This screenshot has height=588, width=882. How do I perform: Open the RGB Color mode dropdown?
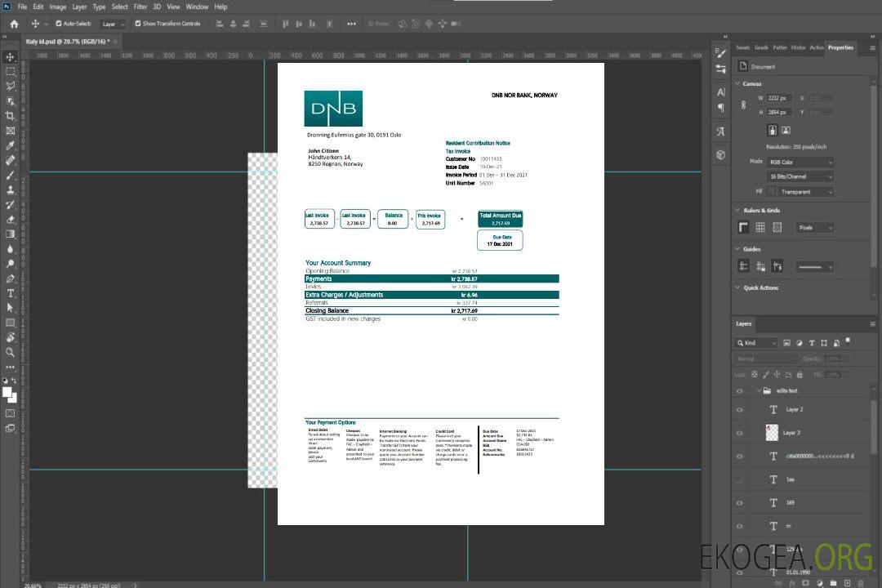click(800, 162)
